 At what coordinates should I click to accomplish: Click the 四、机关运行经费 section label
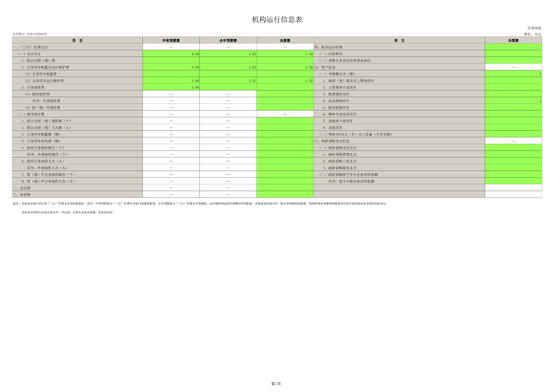pos(328,47)
